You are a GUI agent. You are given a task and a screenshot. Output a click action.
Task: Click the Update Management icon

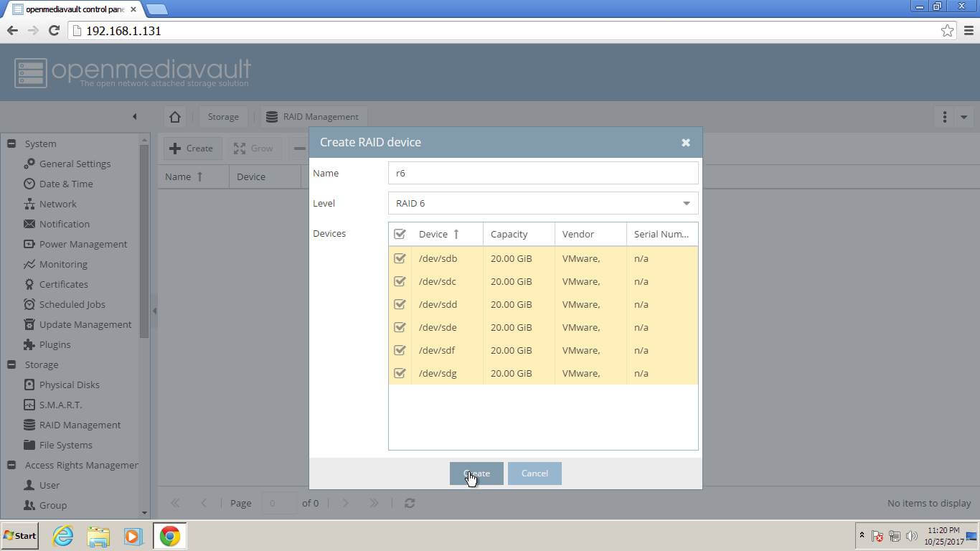[x=29, y=324]
